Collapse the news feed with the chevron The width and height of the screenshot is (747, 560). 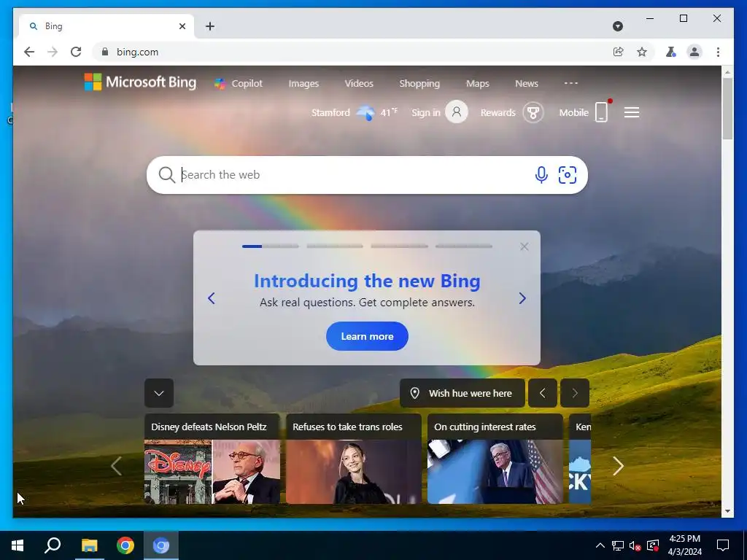[159, 393]
